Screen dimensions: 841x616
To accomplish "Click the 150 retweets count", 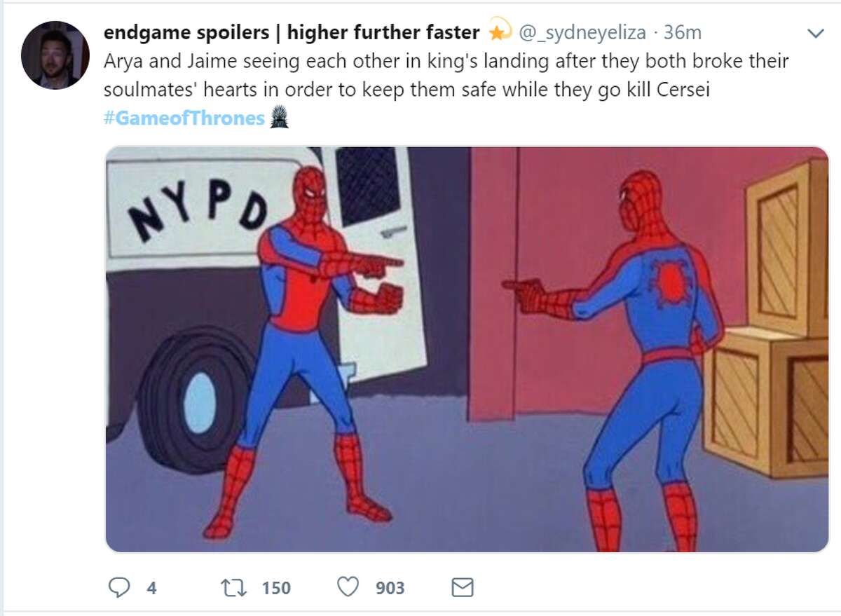I will 276,587.
